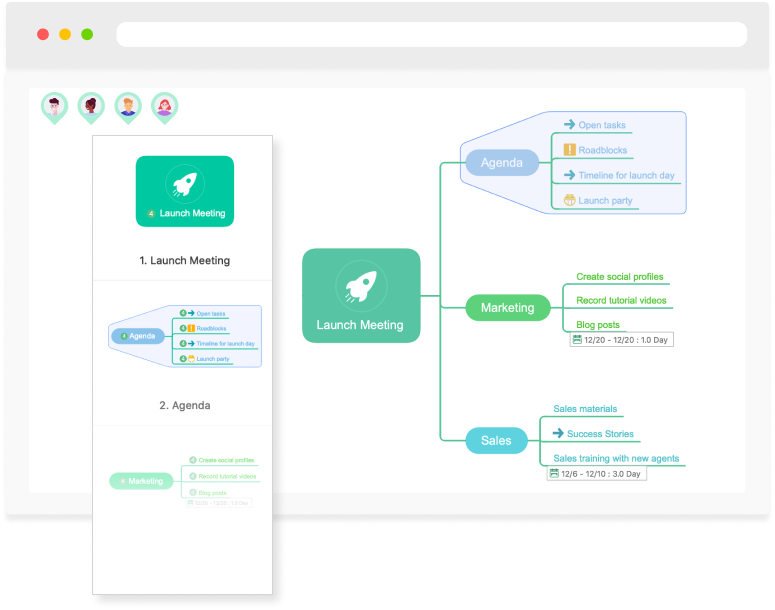Select the fourth collaborator avatar with red hair
Screen dimensions: 775x610
(164, 106)
